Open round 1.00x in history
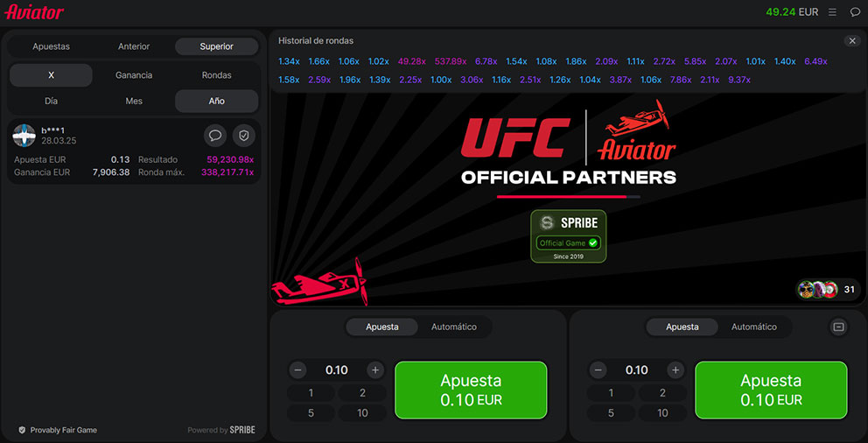 click(441, 80)
